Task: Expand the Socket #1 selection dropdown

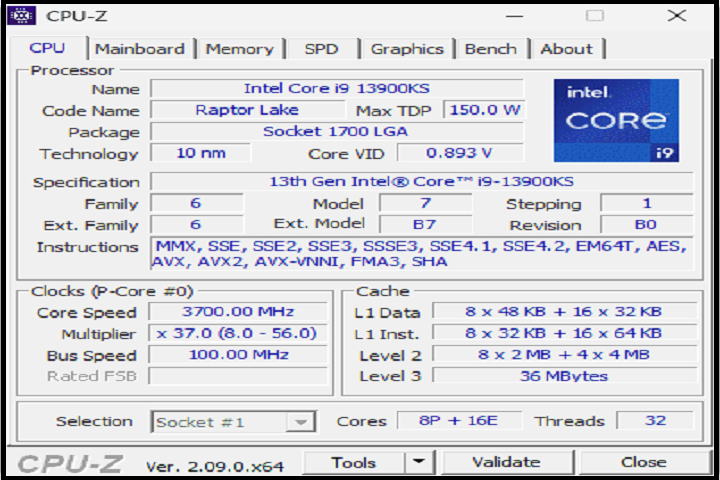Action: [x=298, y=422]
